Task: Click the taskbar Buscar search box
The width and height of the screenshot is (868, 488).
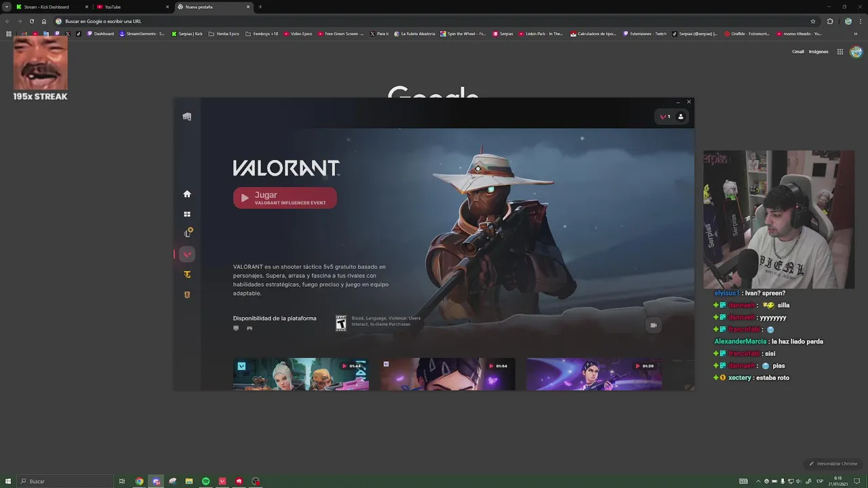Action: click(x=66, y=481)
